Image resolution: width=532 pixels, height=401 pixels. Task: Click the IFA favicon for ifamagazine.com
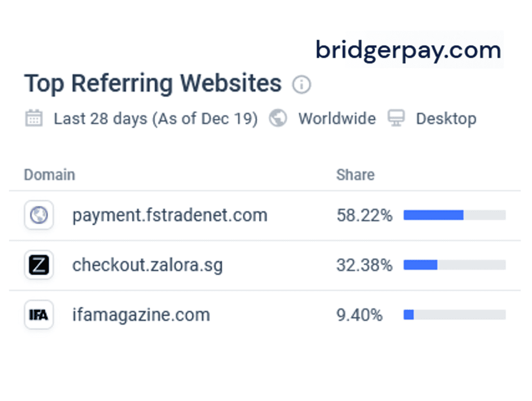click(x=38, y=314)
